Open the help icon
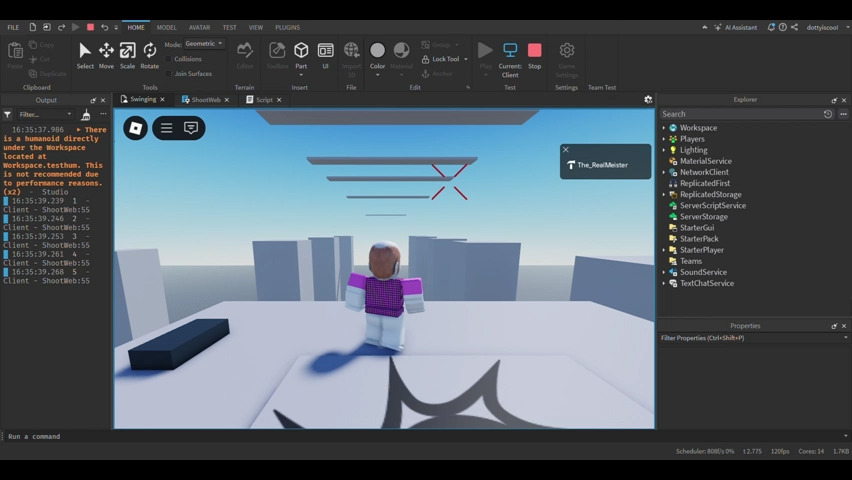Screen dimensions: 852x480 pos(782,27)
